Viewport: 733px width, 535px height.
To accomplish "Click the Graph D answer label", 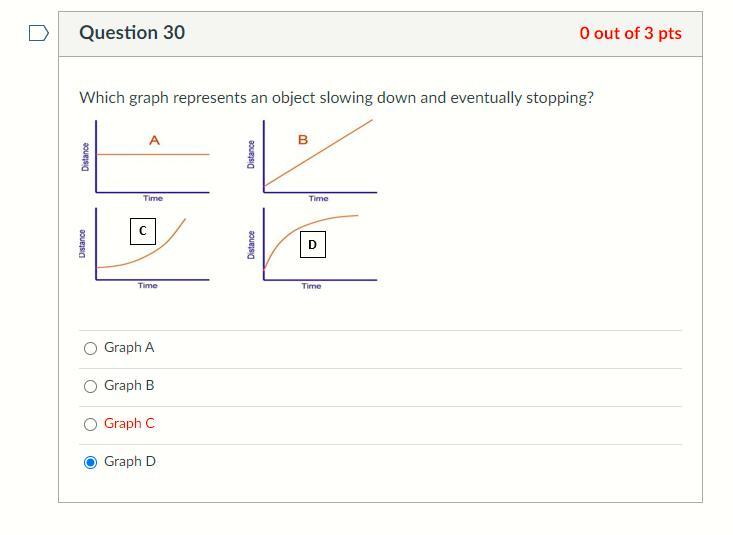I will tap(129, 462).
